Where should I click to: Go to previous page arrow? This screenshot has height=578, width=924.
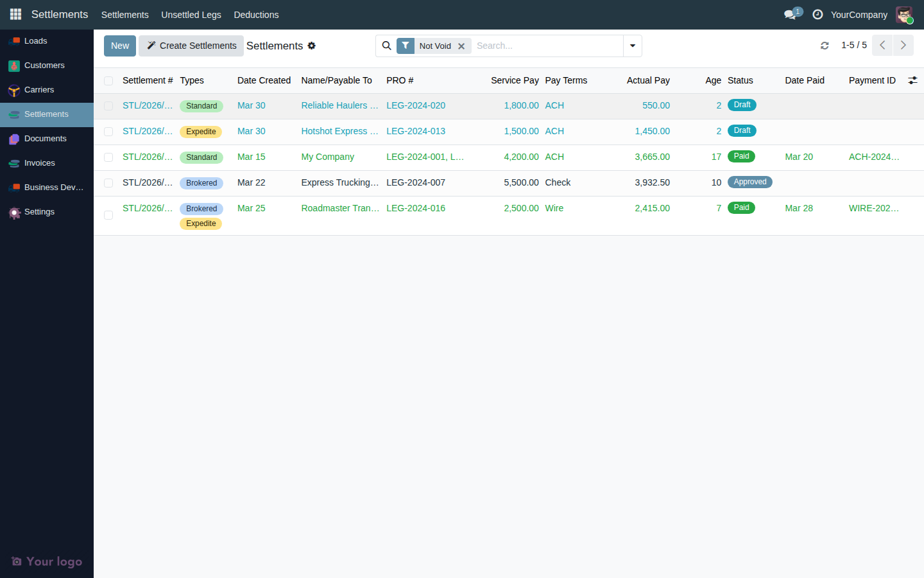click(882, 45)
